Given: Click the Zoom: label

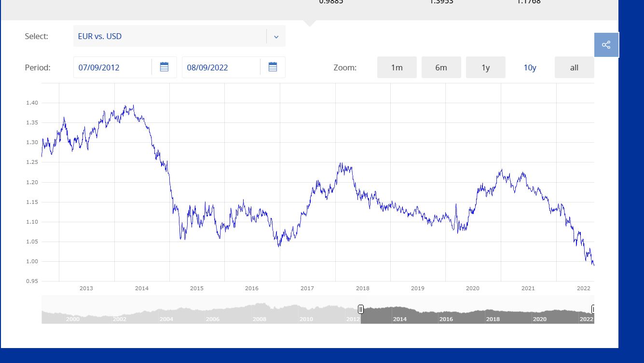Looking at the screenshot, I should (x=345, y=67).
